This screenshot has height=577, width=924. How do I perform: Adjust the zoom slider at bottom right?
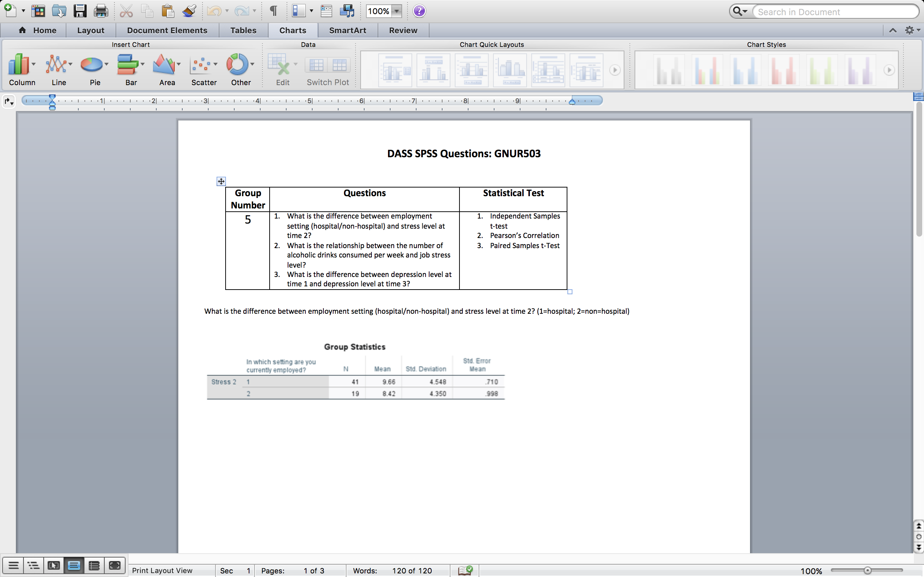(x=867, y=570)
